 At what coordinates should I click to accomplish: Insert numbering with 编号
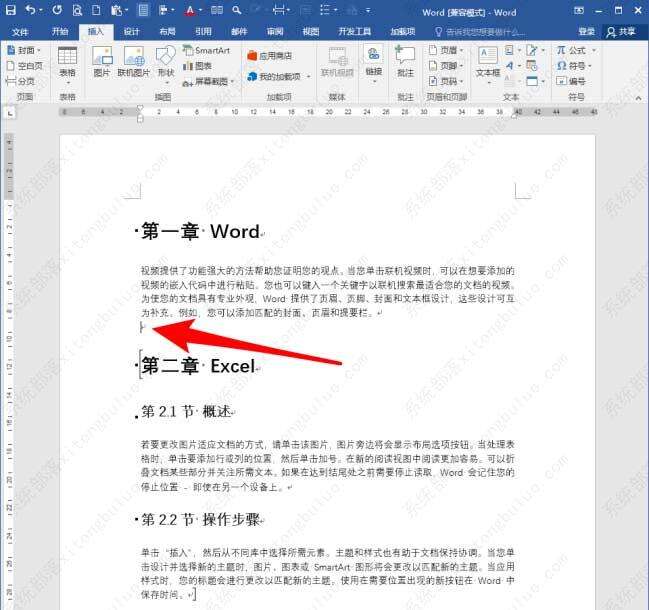coord(571,81)
